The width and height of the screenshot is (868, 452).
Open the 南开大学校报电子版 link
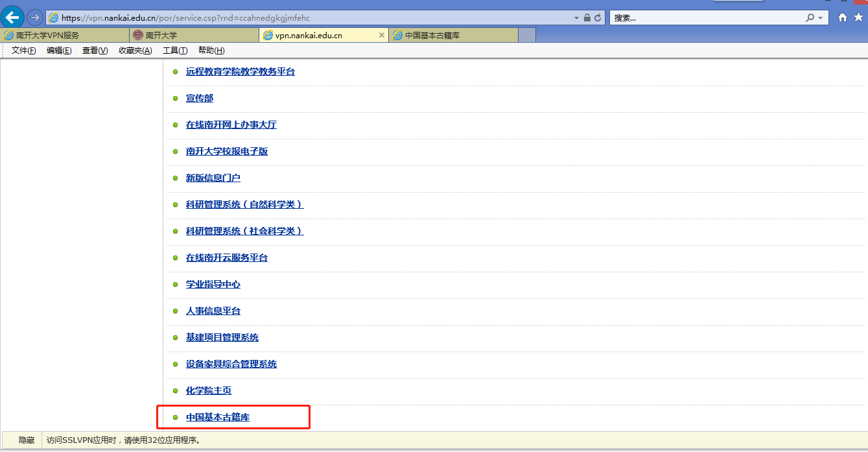227,151
